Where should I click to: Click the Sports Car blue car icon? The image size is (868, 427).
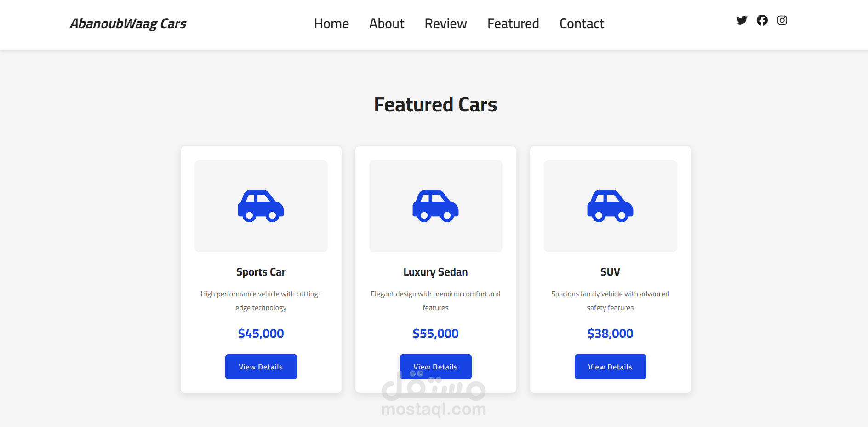(x=261, y=206)
